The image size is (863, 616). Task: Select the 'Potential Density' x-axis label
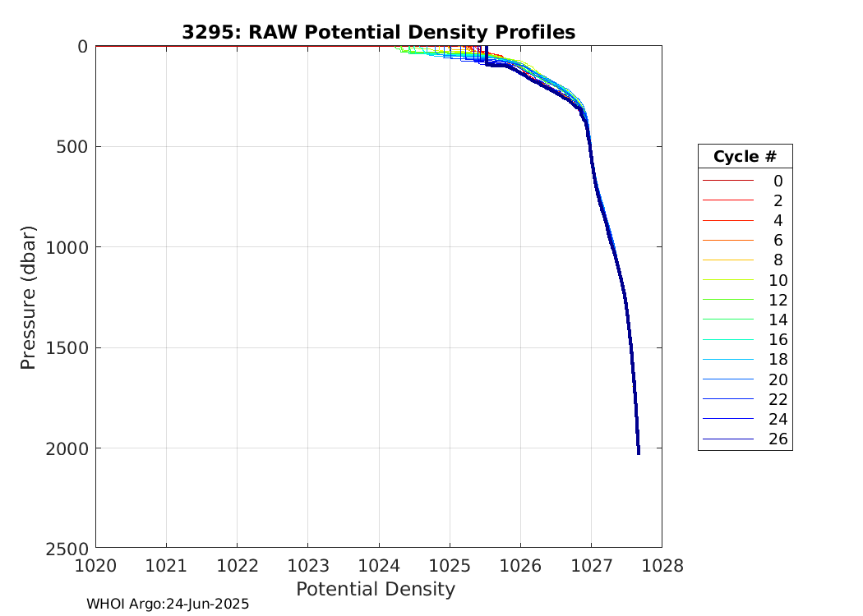click(376, 589)
